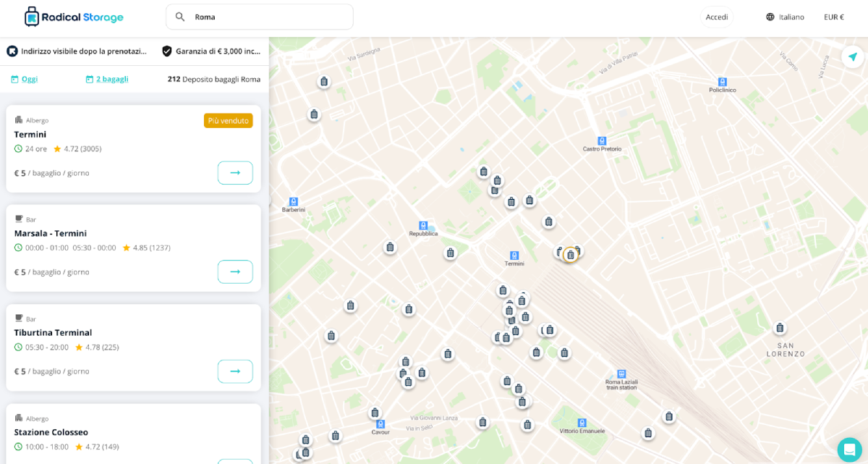The image size is (868, 464).
Task: Open the Stazione Colosseo listing title
Action: 51,432
